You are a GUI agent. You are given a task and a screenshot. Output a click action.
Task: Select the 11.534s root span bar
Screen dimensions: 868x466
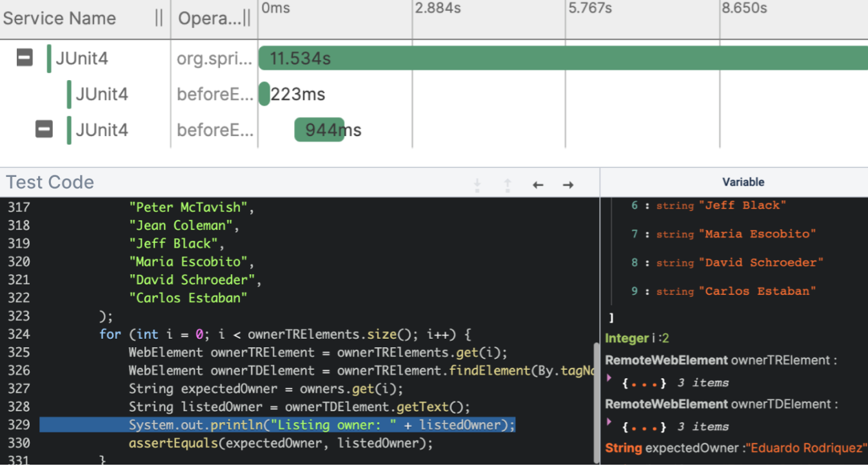coord(561,59)
